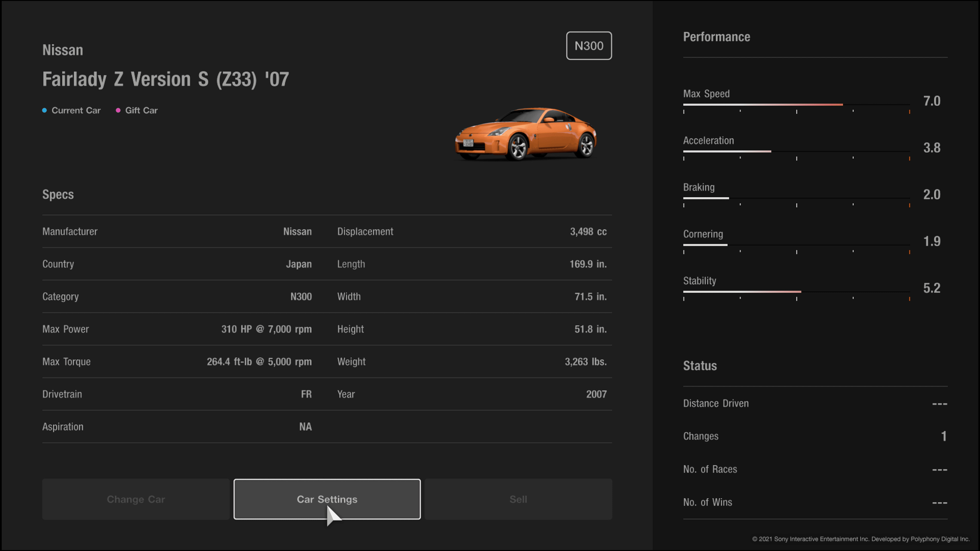
Task: Click the Change Car button
Action: (x=136, y=499)
